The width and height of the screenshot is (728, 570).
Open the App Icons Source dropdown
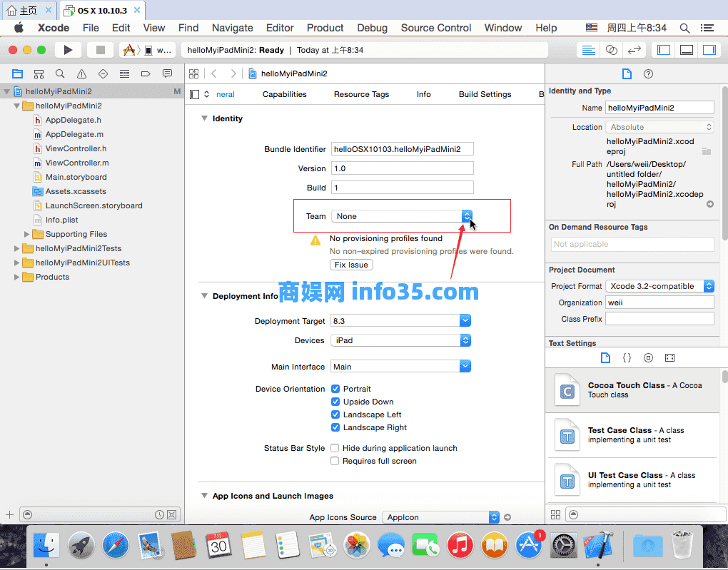tap(440, 517)
